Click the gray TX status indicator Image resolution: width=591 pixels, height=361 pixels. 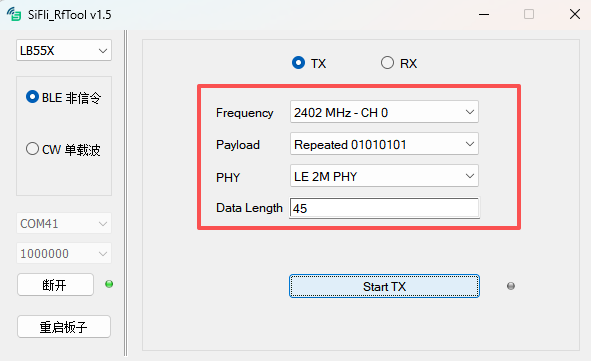[x=511, y=286]
